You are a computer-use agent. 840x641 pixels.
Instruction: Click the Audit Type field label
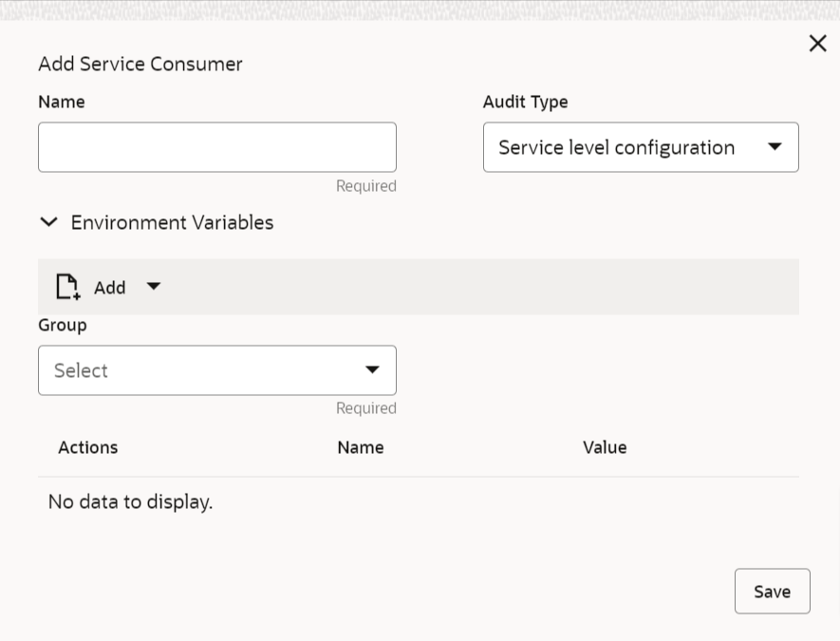click(x=525, y=102)
